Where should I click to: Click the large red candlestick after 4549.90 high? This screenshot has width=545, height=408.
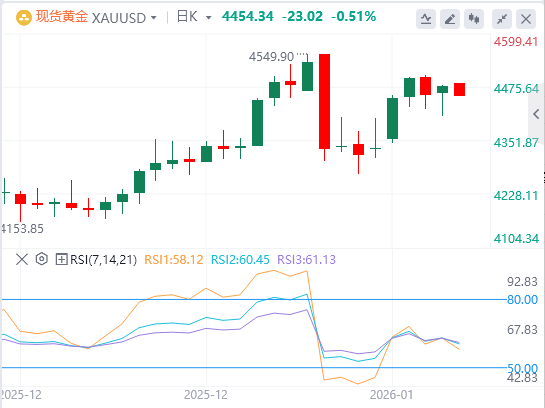(x=324, y=101)
